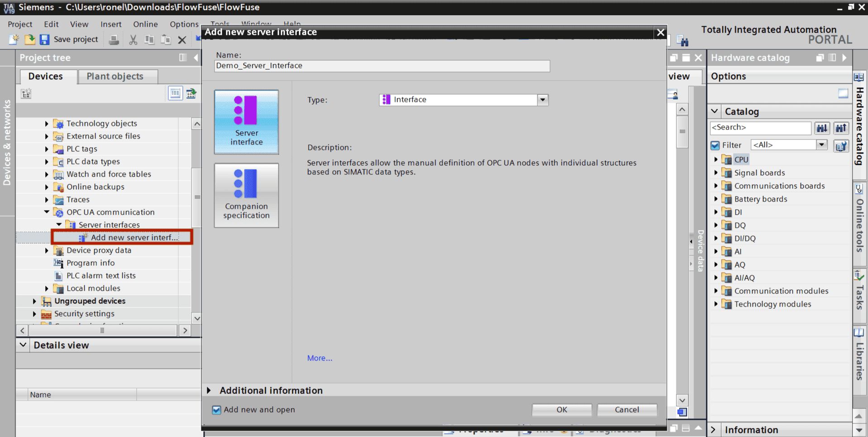This screenshot has height=437, width=868.
Task: Disable the hardware catalog Filter checkbox
Action: (715, 145)
